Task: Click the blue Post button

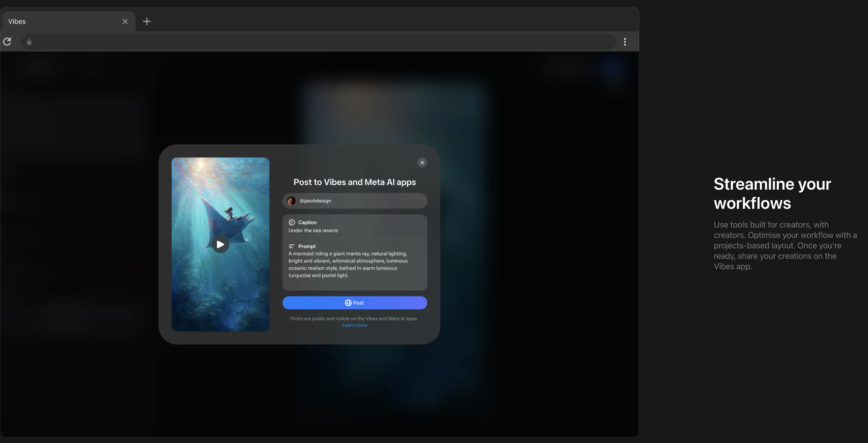Action: click(354, 303)
